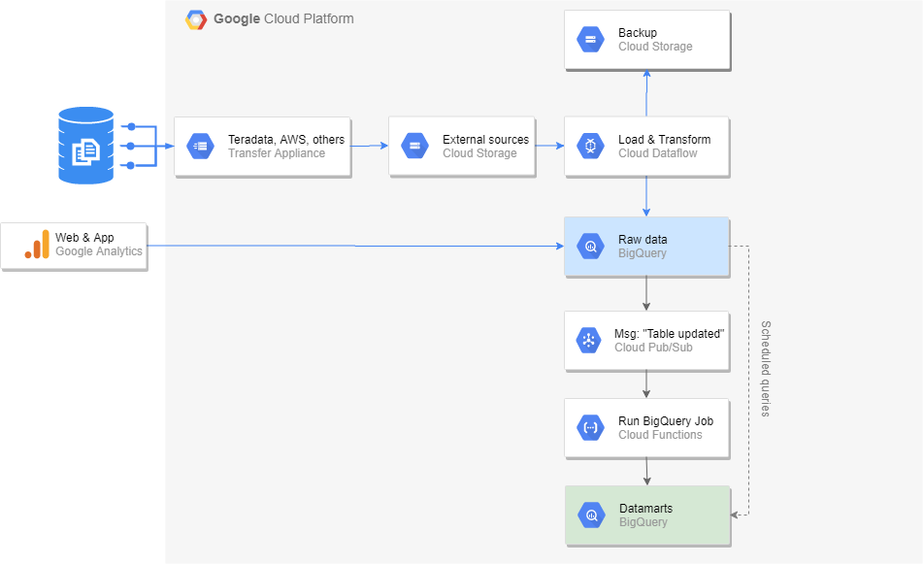Click the Google Analytics bar chart icon
Screen dimensions: 924x565
(x=37, y=245)
